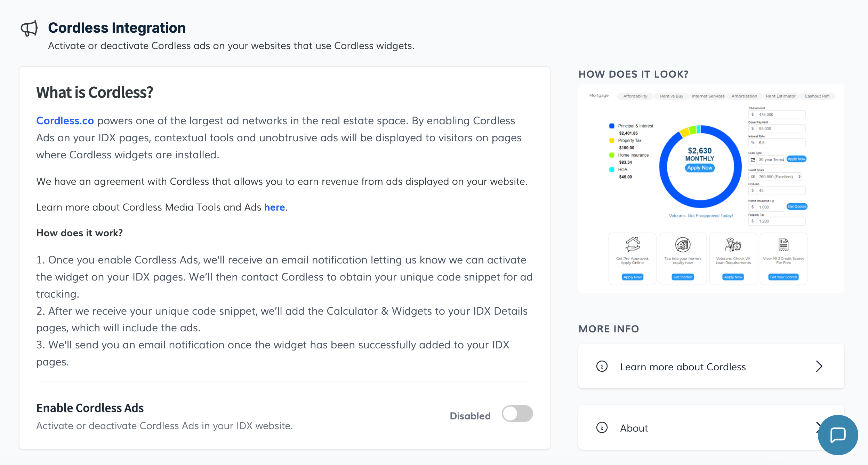Click the Veterans VA loan officer icon
This screenshot has width=868, height=465.
pyautogui.click(x=733, y=244)
